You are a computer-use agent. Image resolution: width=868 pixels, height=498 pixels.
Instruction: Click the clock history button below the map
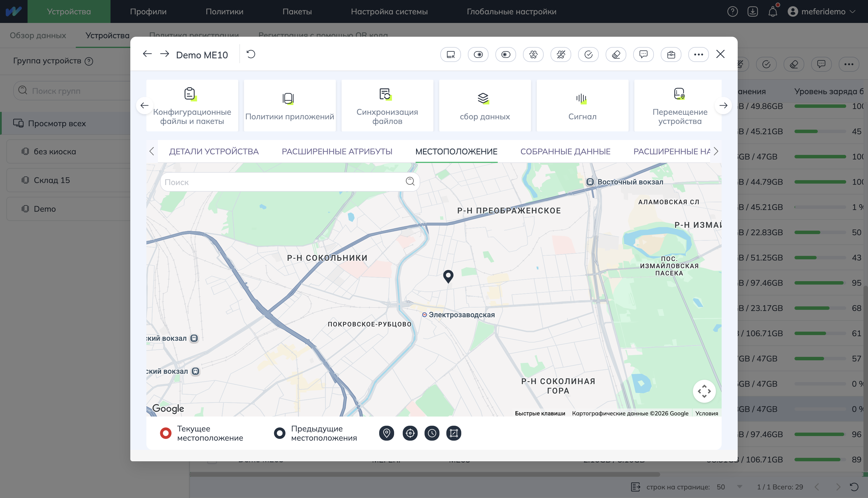pyautogui.click(x=432, y=433)
